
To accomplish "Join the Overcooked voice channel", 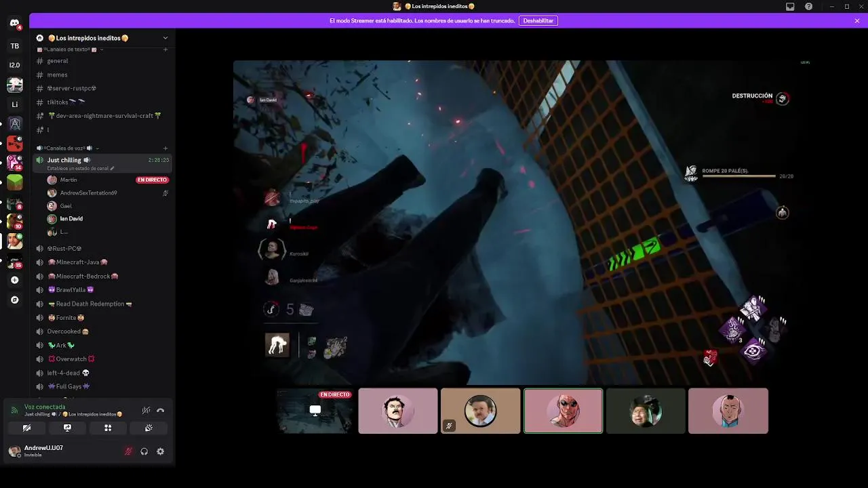I will (x=102, y=331).
